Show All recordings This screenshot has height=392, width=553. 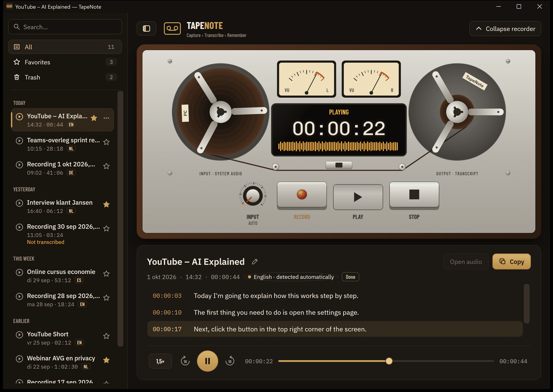point(65,47)
